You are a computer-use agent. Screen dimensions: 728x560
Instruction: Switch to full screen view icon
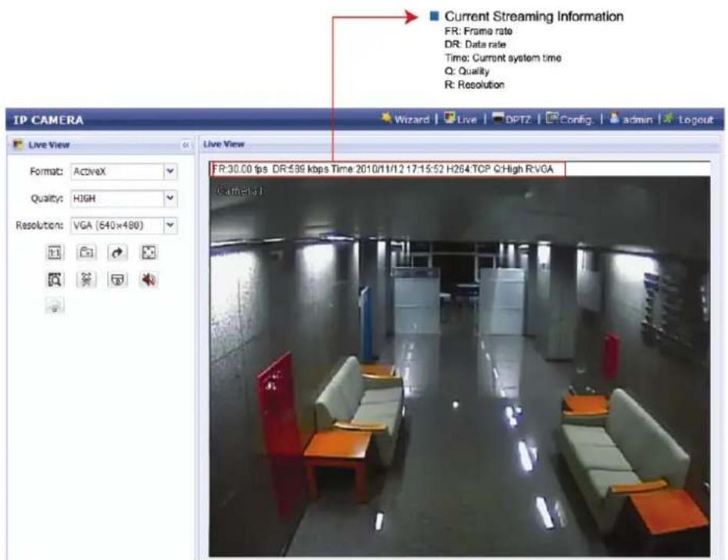(148, 252)
